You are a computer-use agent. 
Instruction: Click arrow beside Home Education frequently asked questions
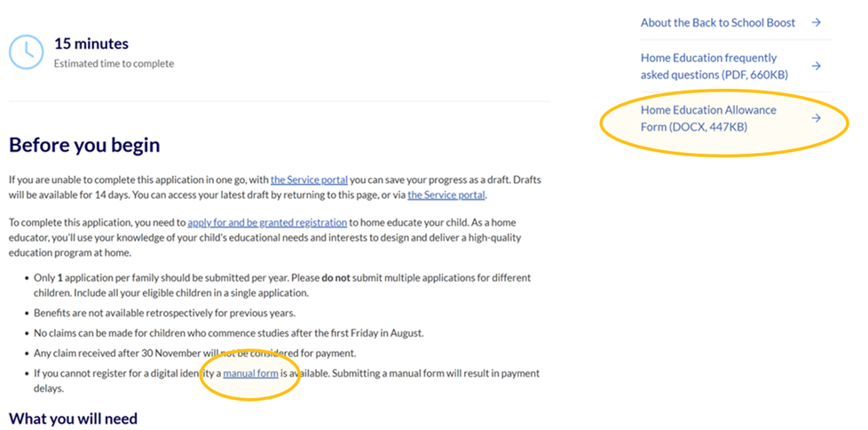pyautogui.click(x=816, y=66)
